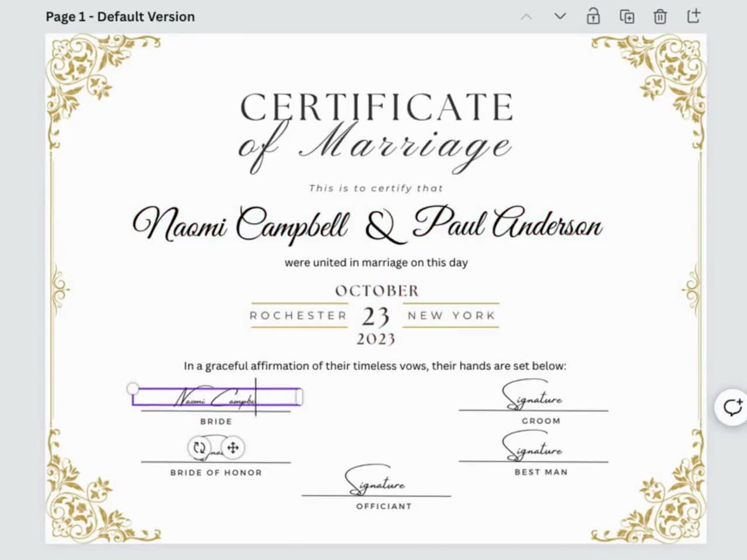Click the up arrow in the page toolbar
This screenshot has width=747, height=560.
pos(526,16)
